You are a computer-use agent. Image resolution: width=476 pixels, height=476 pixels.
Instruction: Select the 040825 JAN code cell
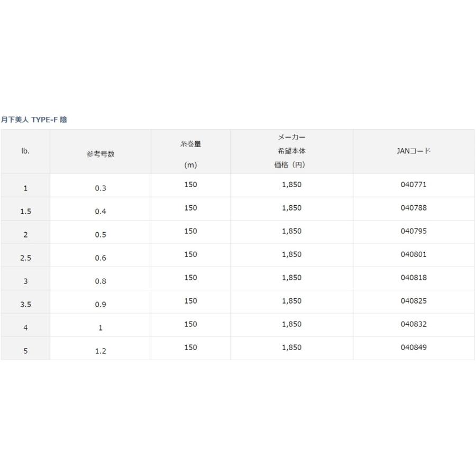pos(414,301)
